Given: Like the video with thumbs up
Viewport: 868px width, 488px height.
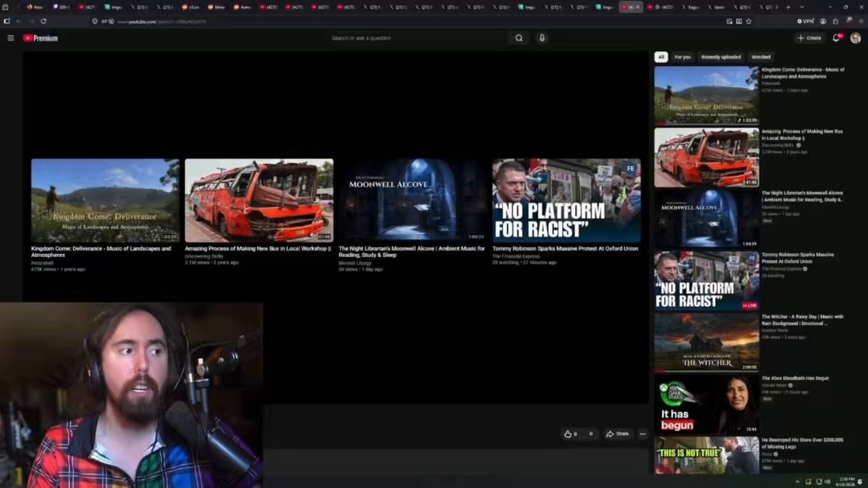Looking at the screenshot, I should (x=570, y=434).
